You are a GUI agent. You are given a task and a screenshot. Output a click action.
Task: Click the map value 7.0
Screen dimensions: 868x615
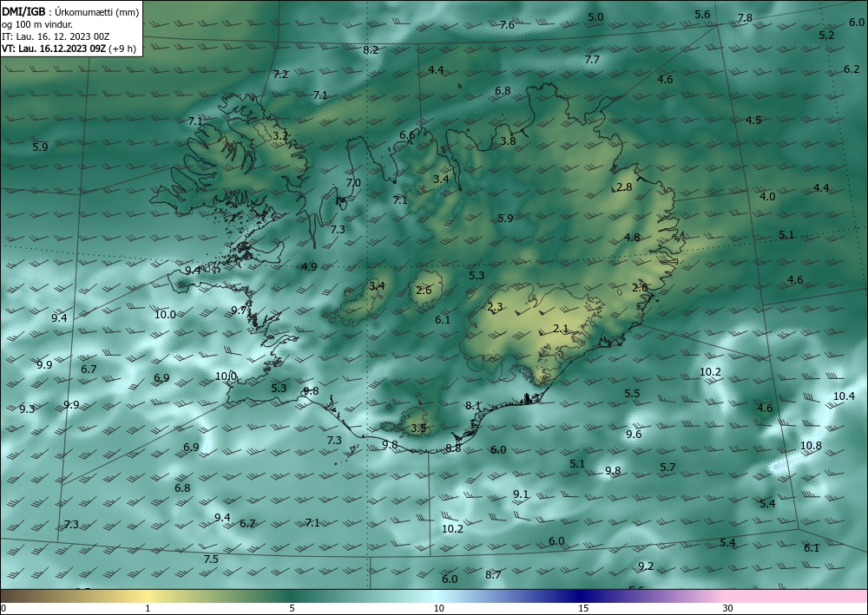point(353,183)
